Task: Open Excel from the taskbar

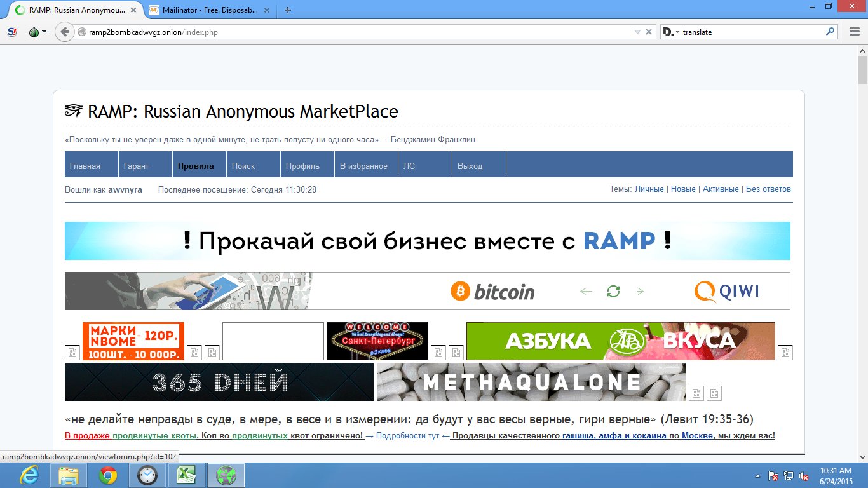Action: coord(186,475)
